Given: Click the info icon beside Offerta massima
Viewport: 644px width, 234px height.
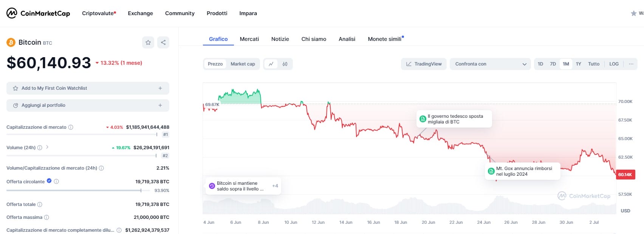Looking at the screenshot, I should [46, 217].
